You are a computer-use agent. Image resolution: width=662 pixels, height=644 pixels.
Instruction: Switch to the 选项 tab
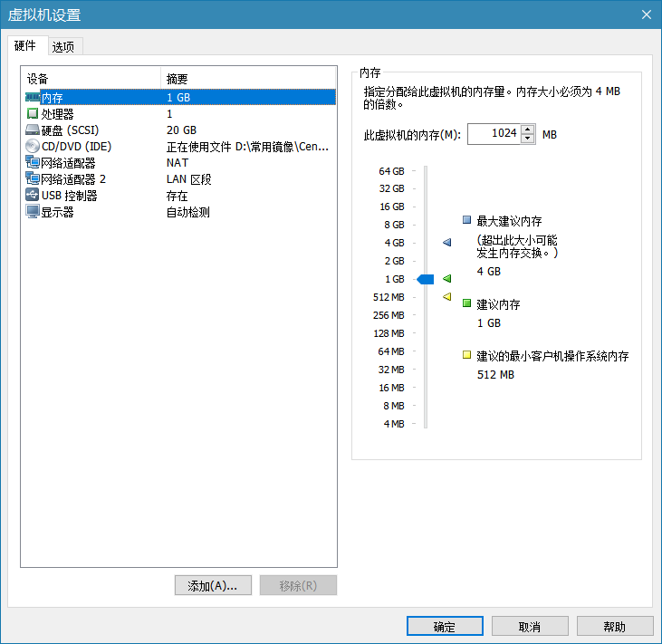point(63,47)
